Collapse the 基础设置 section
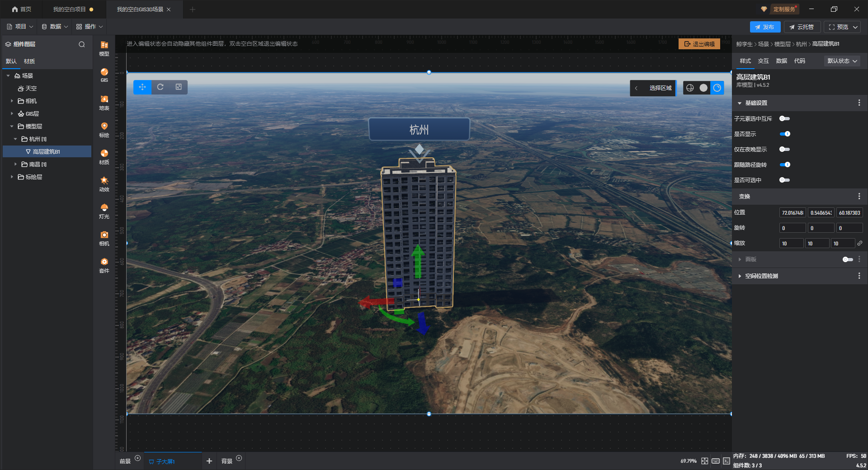 740,103
